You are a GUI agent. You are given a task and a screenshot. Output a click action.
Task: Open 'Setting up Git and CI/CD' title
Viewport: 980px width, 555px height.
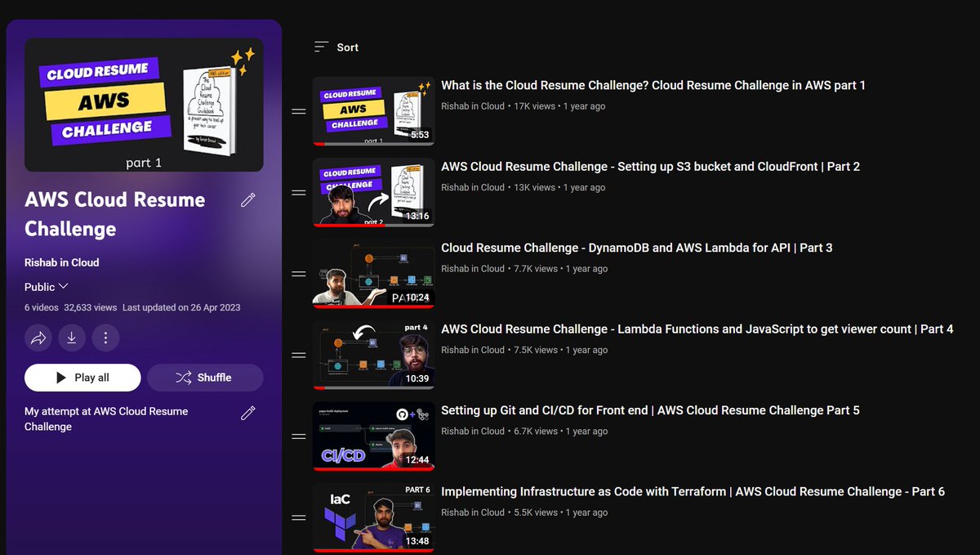650,410
